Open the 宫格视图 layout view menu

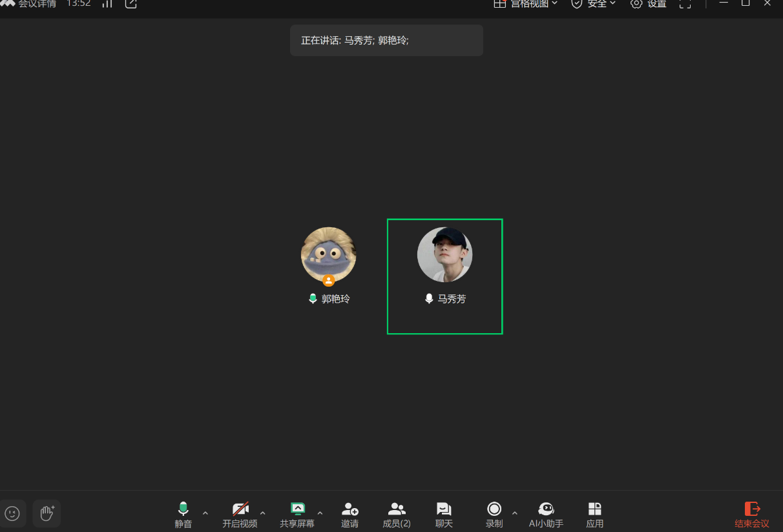pyautogui.click(x=525, y=4)
